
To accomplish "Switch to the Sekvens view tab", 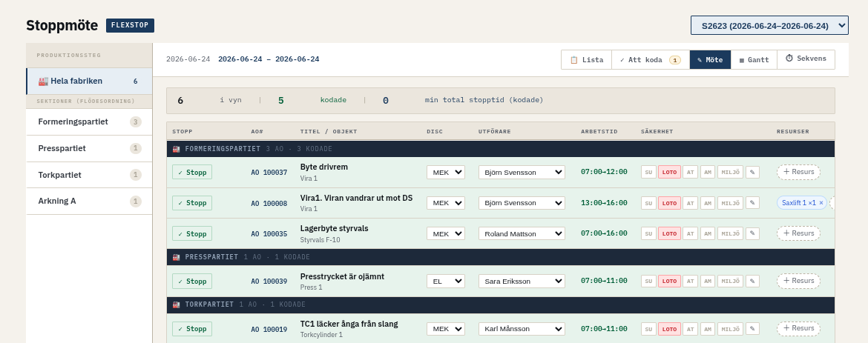I will pos(806,60).
